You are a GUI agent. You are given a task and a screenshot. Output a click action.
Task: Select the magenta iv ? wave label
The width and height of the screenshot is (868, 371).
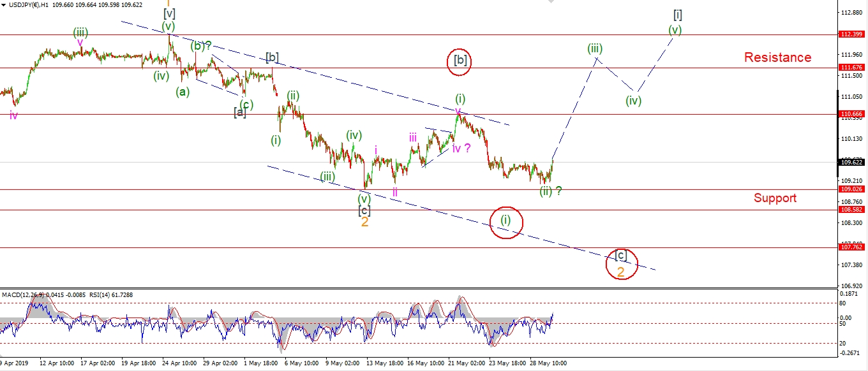point(461,149)
